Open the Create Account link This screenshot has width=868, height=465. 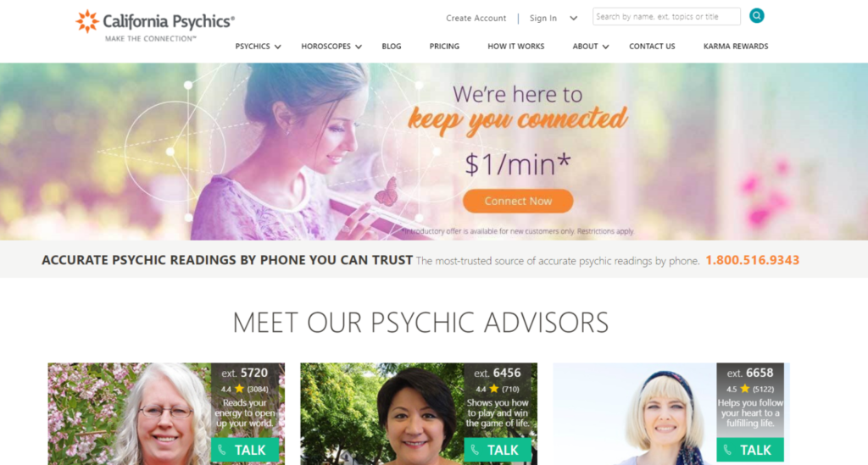click(x=476, y=19)
